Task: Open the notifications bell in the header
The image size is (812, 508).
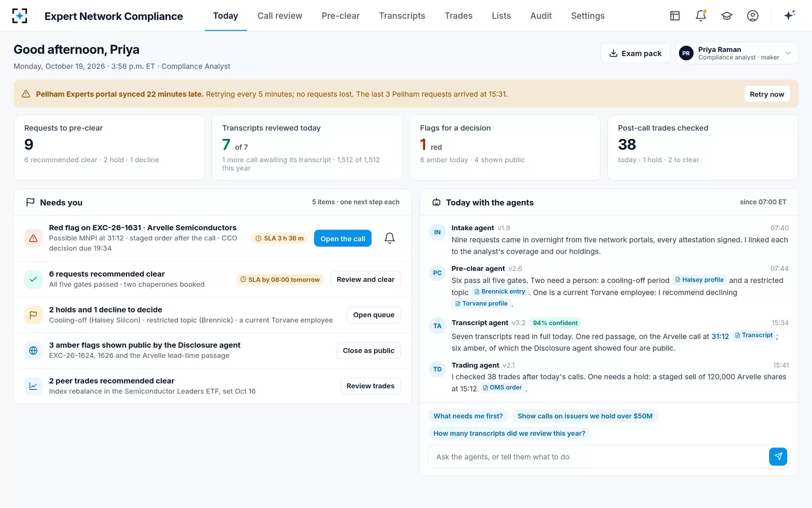Action: tap(701, 16)
